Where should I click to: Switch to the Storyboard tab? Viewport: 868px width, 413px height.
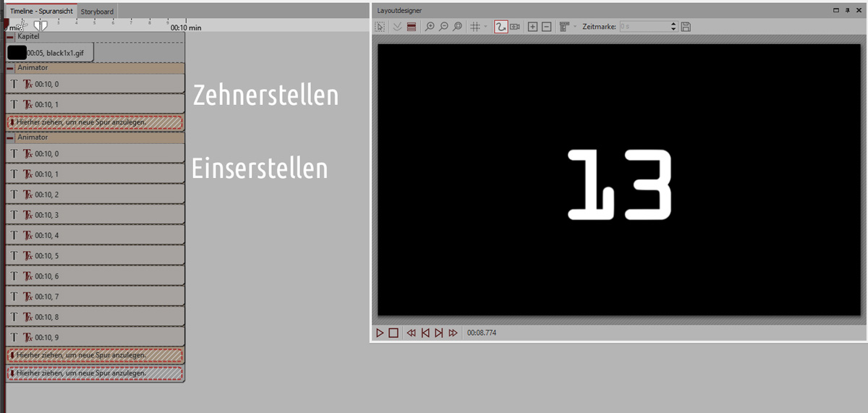[x=97, y=12]
